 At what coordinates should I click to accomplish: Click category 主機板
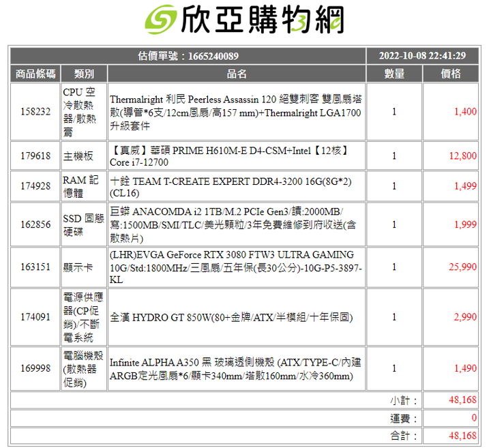(78, 156)
